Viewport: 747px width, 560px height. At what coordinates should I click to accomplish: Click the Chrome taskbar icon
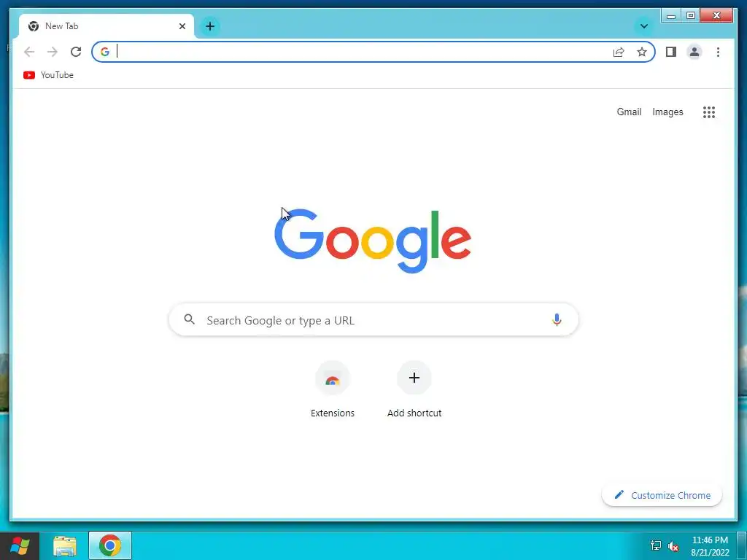point(110,545)
